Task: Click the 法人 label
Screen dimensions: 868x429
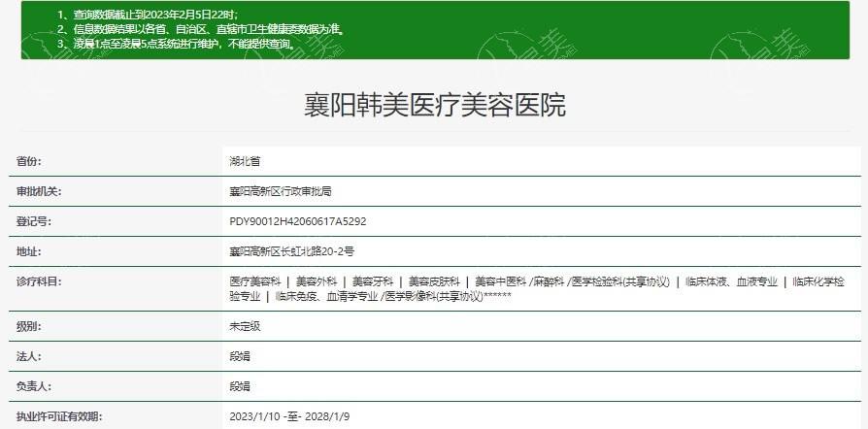Action: (x=29, y=356)
